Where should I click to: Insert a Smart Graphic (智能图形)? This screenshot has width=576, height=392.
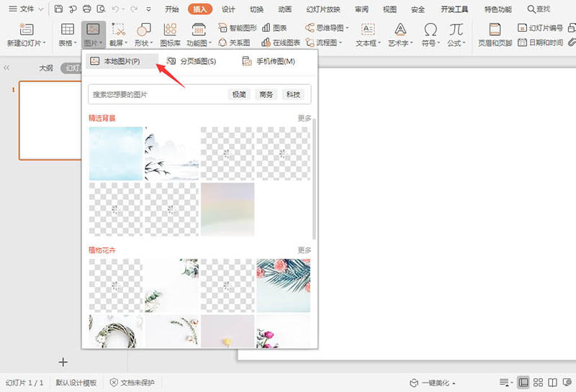[238, 27]
